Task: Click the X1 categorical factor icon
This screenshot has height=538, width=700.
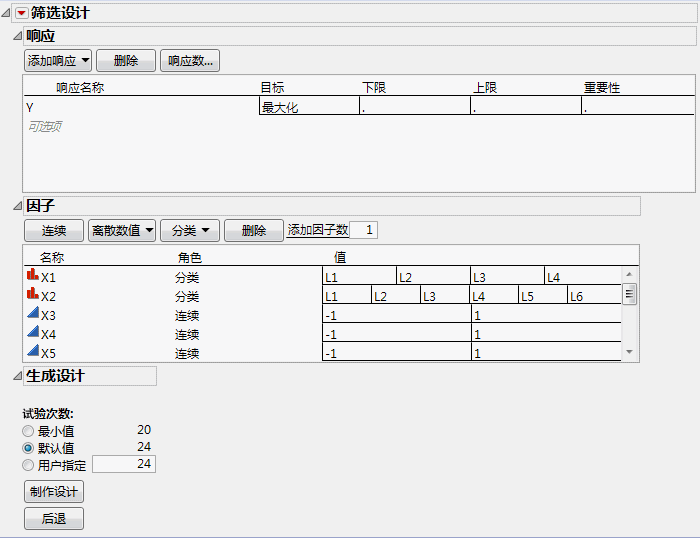Action: click(33, 274)
